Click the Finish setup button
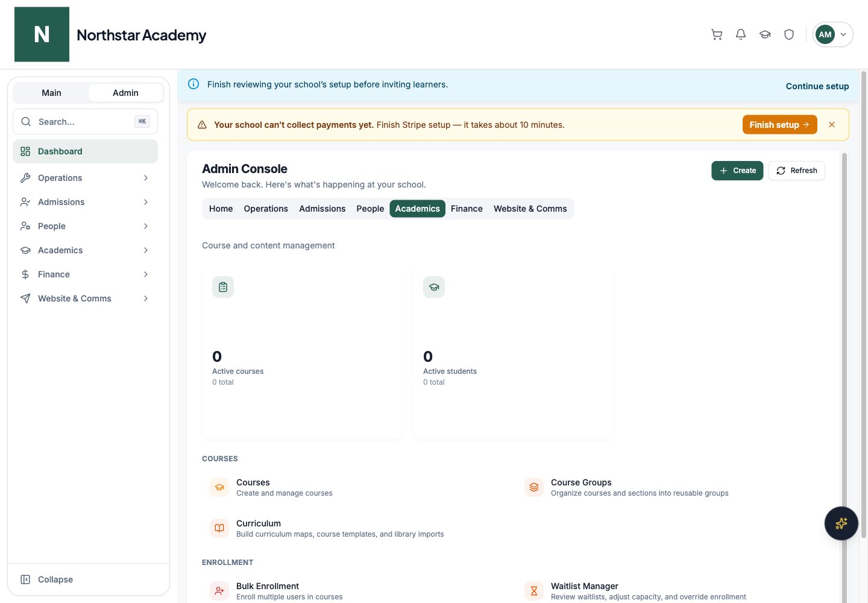868x603 pixels. [x=779, y=125]
